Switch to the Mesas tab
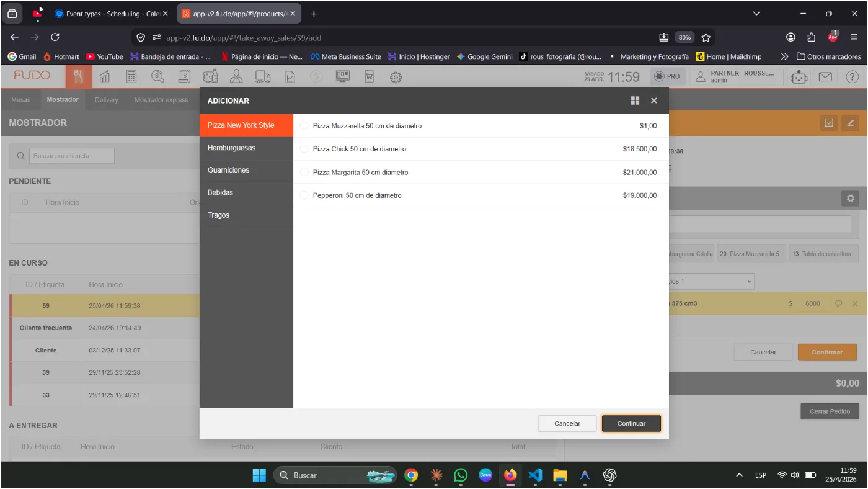 (x=20, y=100)
